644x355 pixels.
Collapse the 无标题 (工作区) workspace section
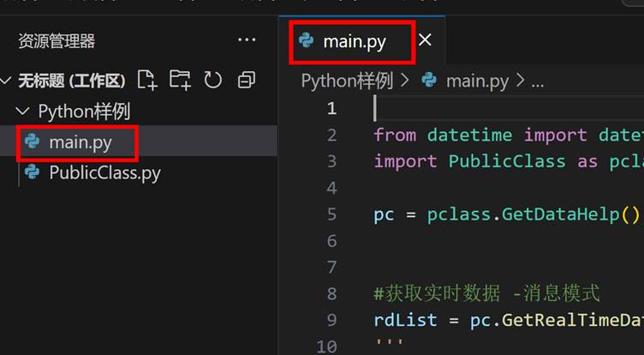pyautogui.click(x=7, y=81)
